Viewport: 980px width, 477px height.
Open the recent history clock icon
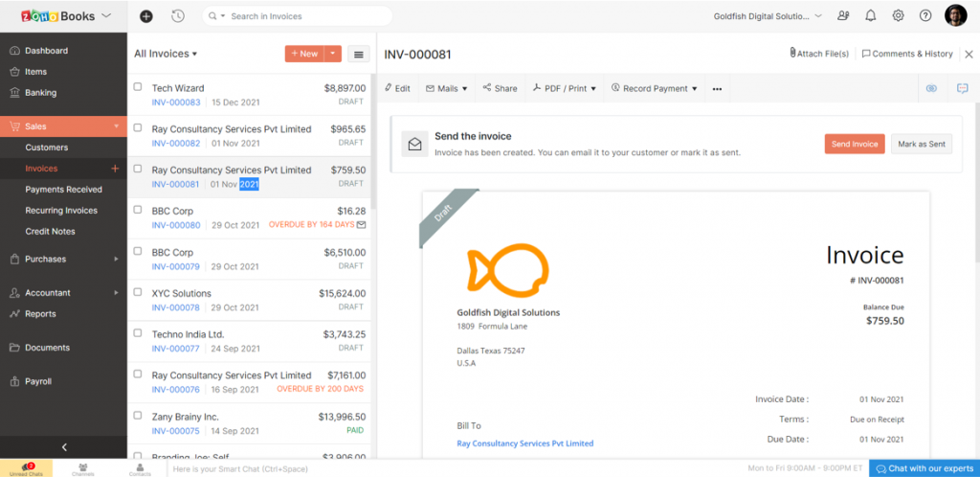pyautogui.click(x=178, y=16)
